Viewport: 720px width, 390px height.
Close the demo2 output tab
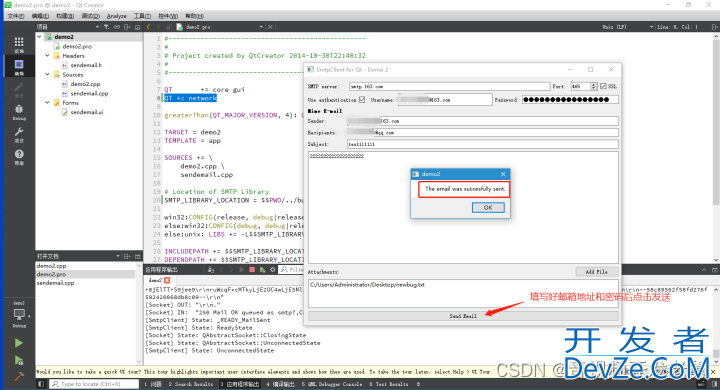pos(167,280)
